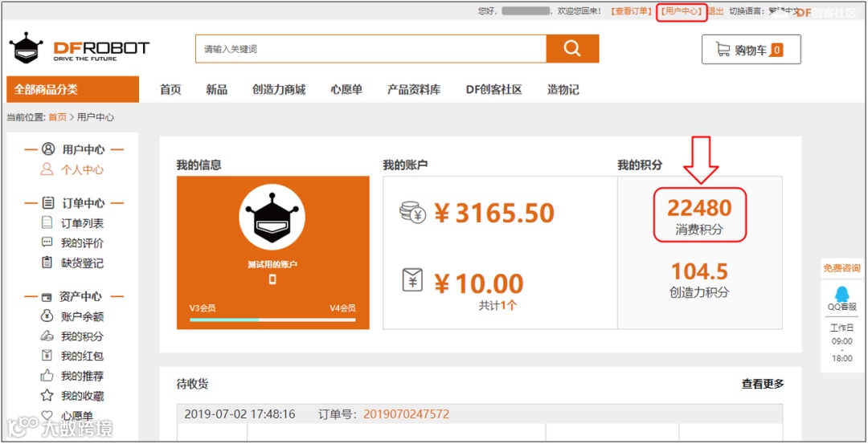
Task: Click the robot avatar in 我的信息
Action: [x=272, y=216]
